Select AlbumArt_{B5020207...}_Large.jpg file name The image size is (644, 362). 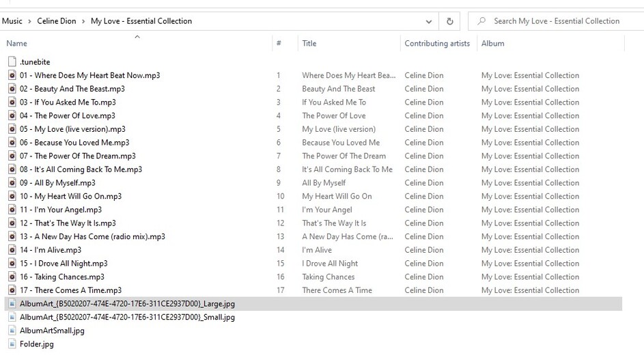pos(127,304)
